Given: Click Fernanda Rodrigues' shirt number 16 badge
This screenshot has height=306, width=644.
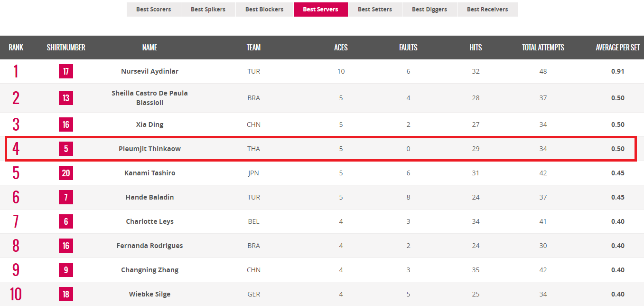Looking at the screenshot, I should 66,246.
